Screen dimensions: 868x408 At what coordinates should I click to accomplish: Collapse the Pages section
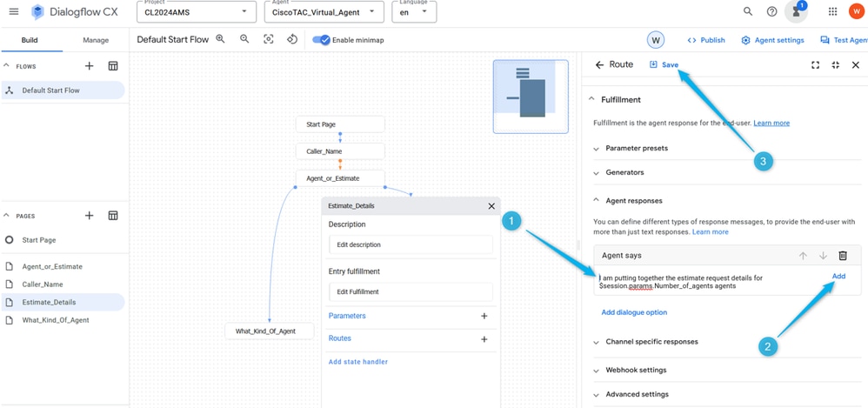click(x=7, y=216)
